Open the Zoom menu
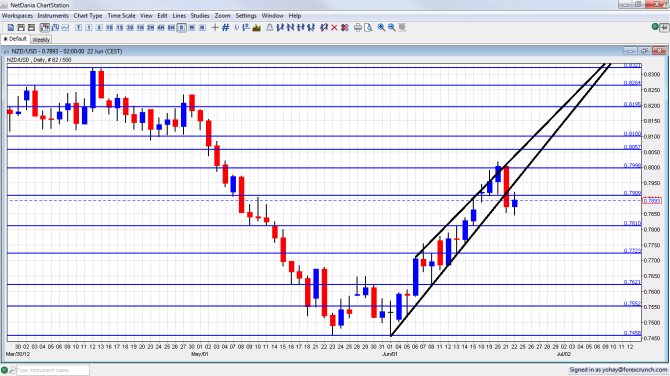 [222, 15]
